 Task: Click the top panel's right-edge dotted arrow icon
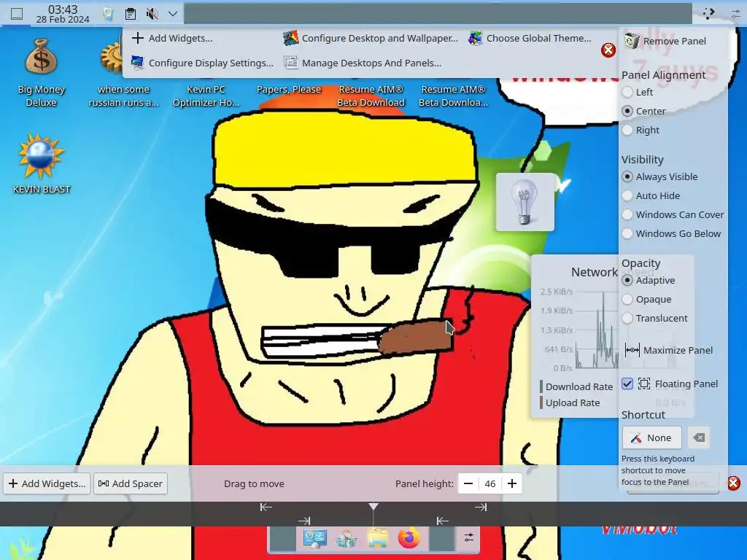tap(708, 14)
